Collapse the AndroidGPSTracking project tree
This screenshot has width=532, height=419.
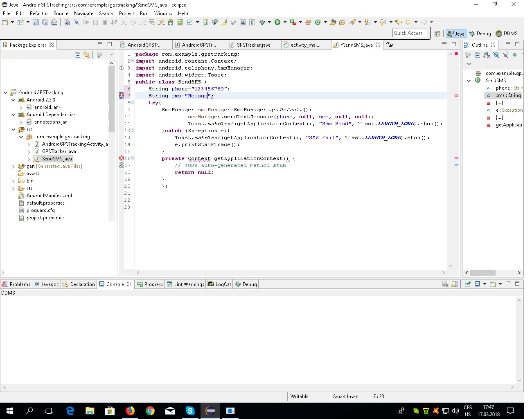click(5, 92)
